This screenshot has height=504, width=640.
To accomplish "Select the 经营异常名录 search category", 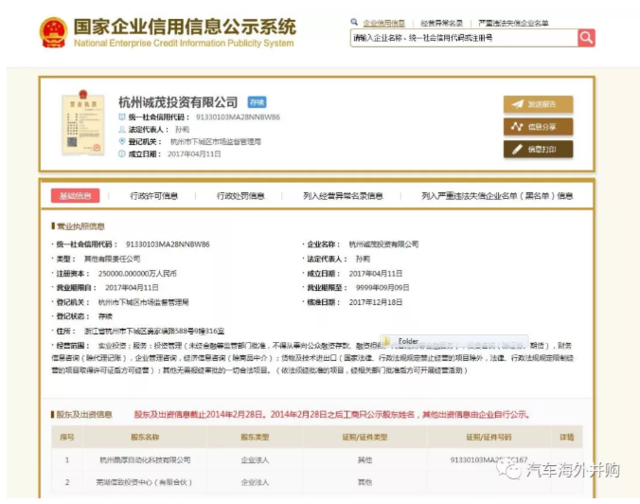I will 442,23.
